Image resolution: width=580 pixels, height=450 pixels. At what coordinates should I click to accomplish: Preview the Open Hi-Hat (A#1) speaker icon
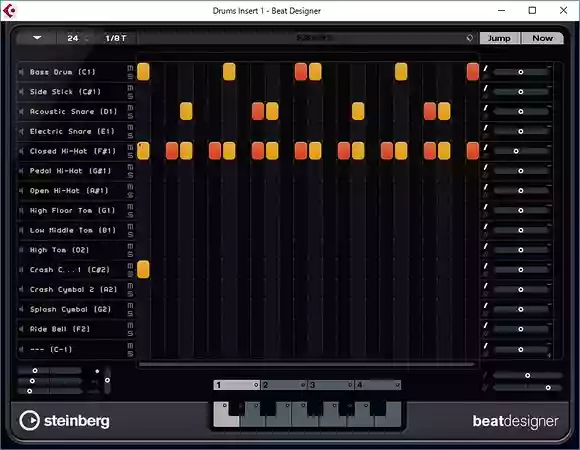[21, 191]
